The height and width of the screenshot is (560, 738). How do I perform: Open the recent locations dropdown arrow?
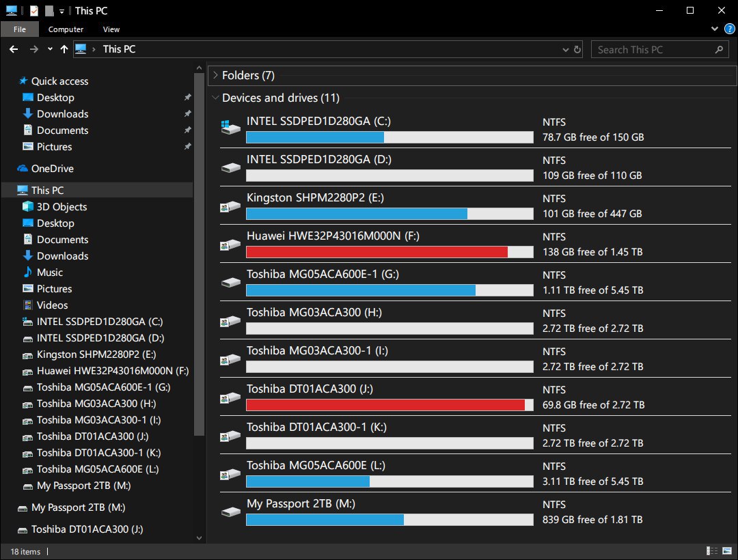coord(50,49)
